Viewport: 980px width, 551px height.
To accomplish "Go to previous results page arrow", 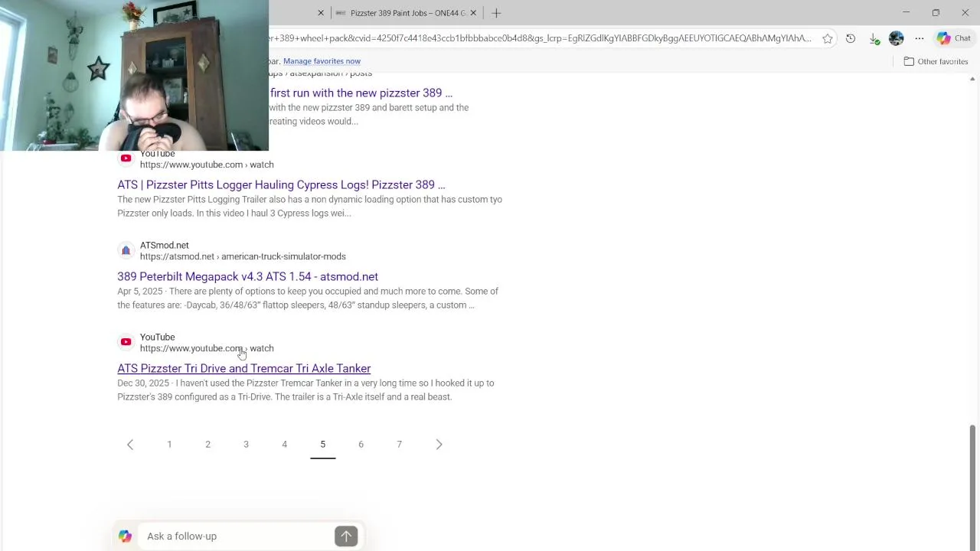I will tap(130, 445).
